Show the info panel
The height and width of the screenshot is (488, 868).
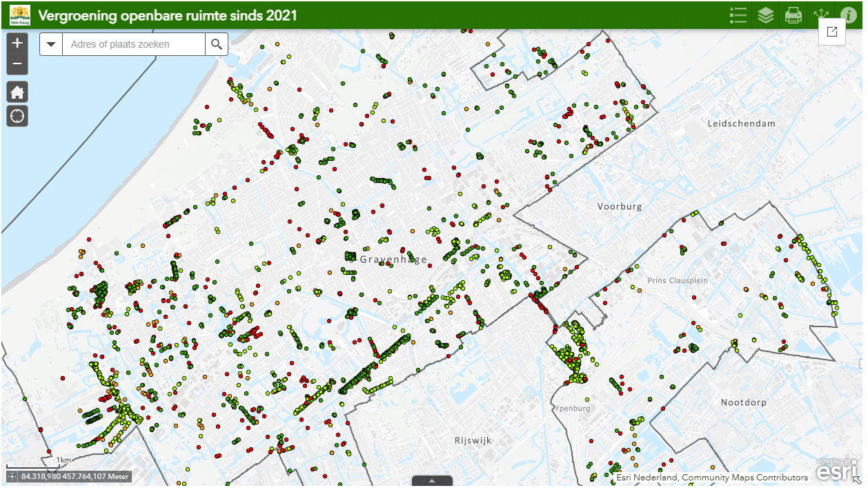pyautogui.click(x=847, y=14)
